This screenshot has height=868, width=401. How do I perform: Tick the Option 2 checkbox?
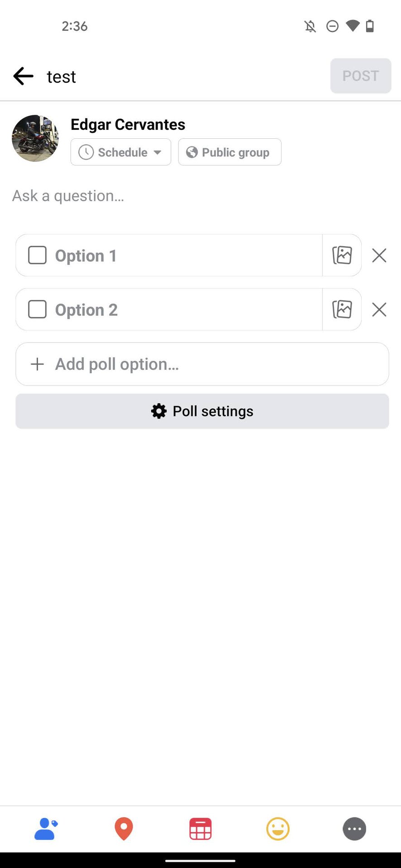click(38, 310)
